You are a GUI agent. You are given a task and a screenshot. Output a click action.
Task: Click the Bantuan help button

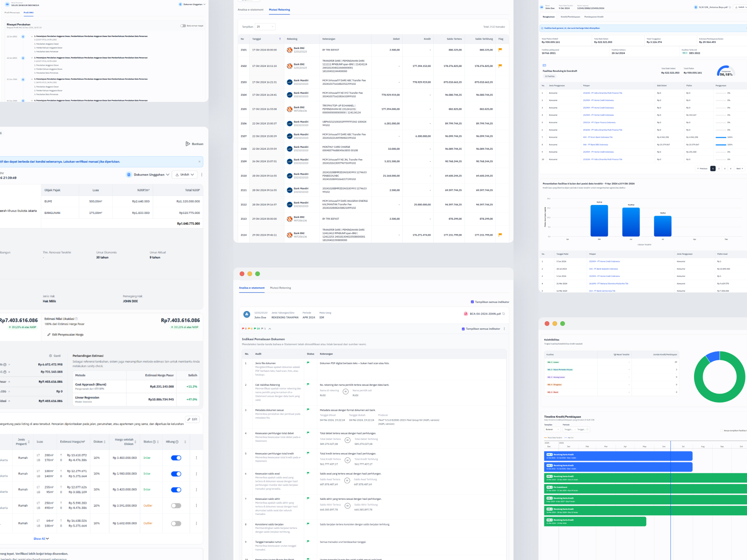(195, 144)
